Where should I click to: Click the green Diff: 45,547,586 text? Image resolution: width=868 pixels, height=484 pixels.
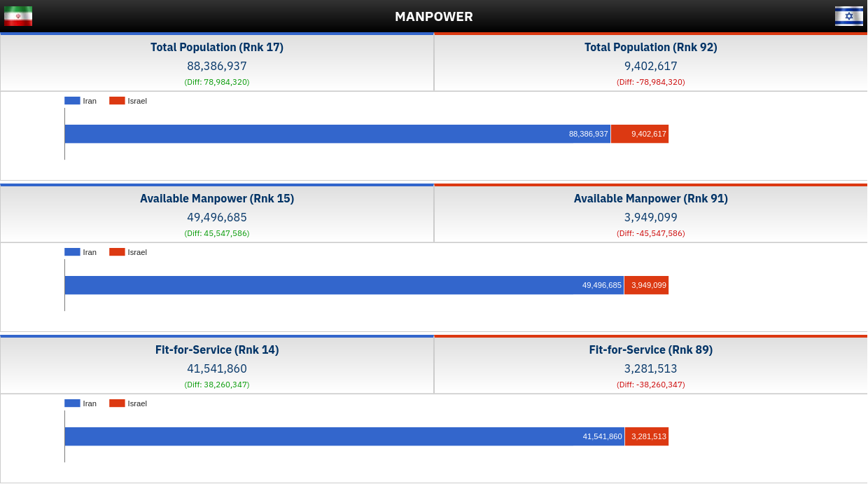(217, 233)
